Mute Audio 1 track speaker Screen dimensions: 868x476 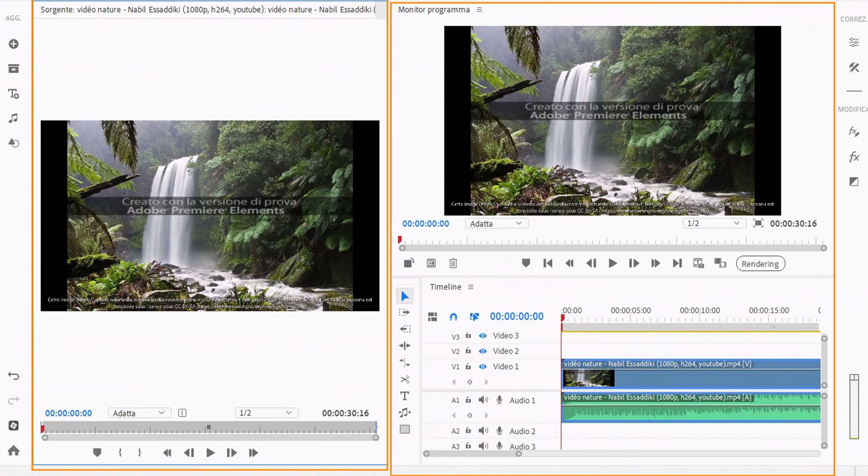483,400
